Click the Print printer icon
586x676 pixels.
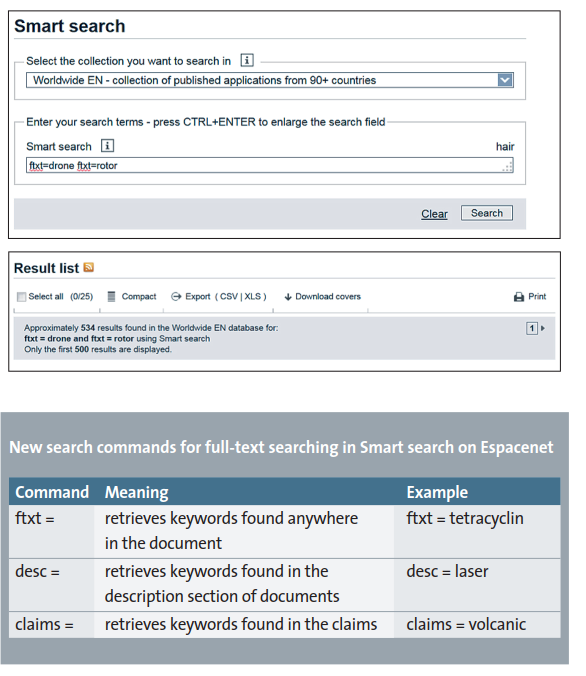(x=519, y=297)
